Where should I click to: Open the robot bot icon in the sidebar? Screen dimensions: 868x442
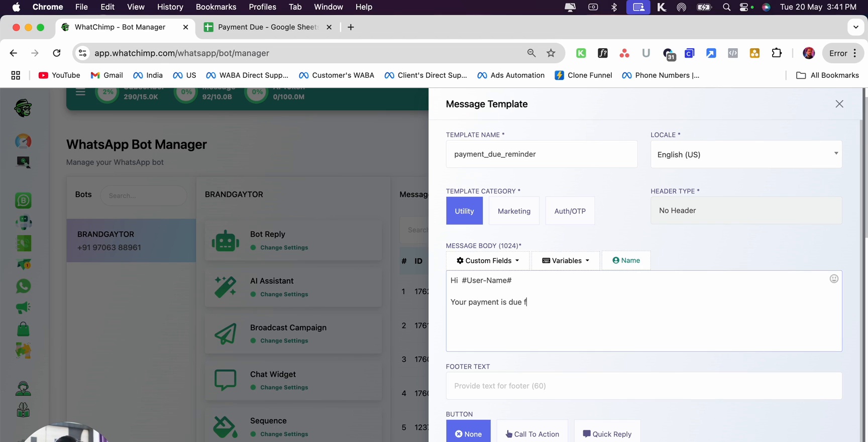coord(23,222)
